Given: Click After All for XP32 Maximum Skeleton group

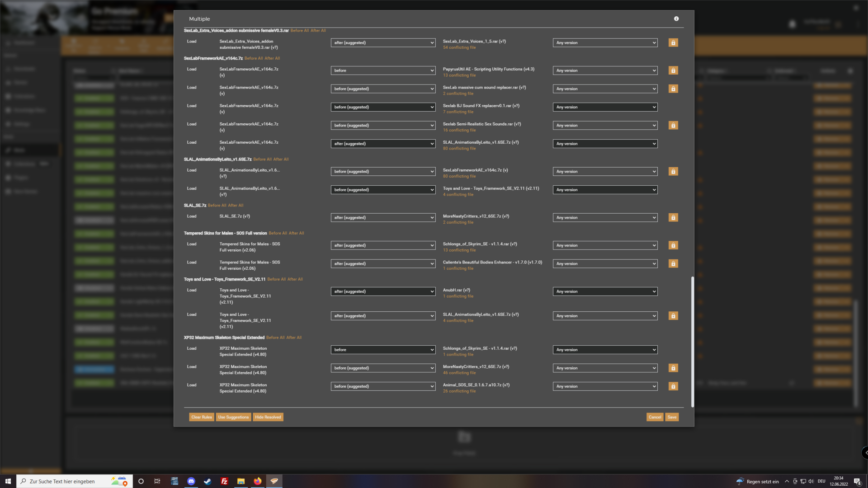Looking at the screenshot, I should point(294,338).
